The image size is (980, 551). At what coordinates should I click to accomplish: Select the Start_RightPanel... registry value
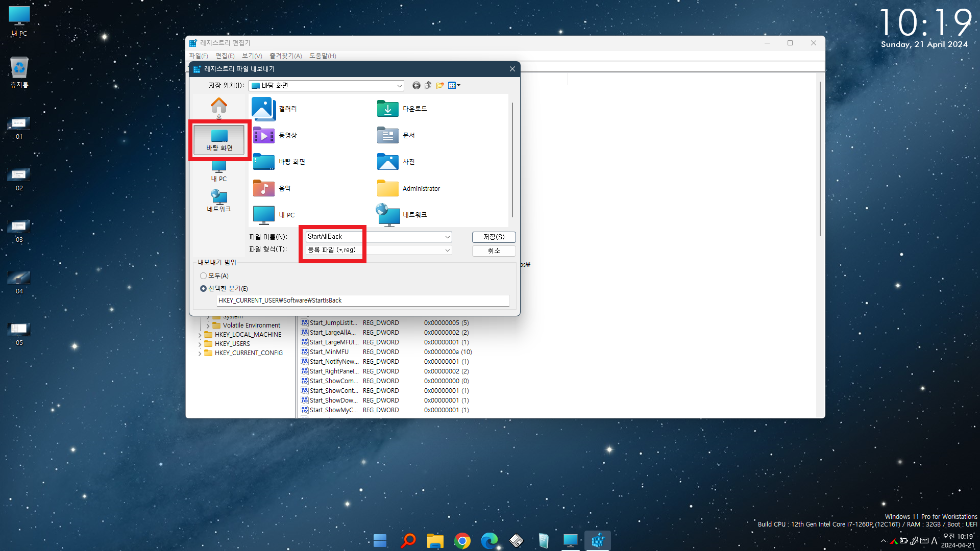point(329,371)
